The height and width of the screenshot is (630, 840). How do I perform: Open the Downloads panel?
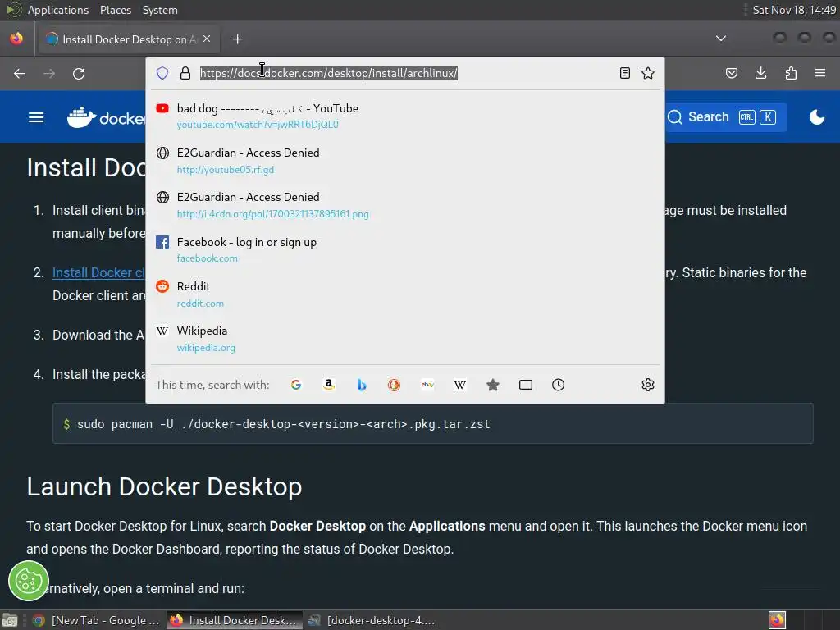coord(761,73)
